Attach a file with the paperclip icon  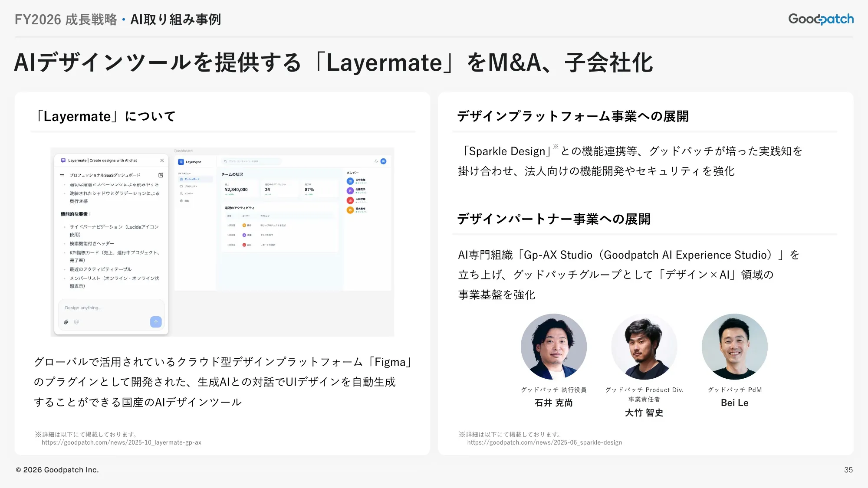coord(66,322)
